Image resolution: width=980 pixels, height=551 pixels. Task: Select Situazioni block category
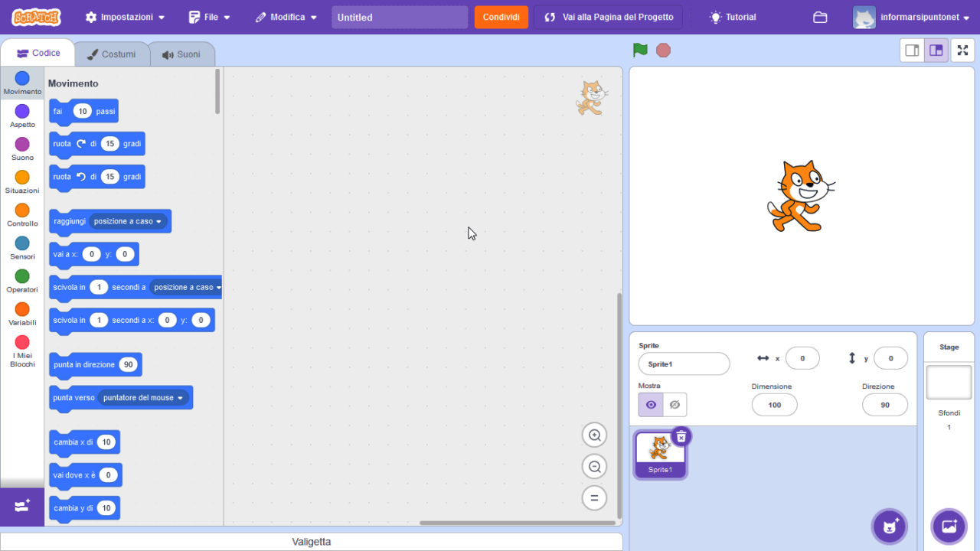pyautogui.click(x=22, y=182)
